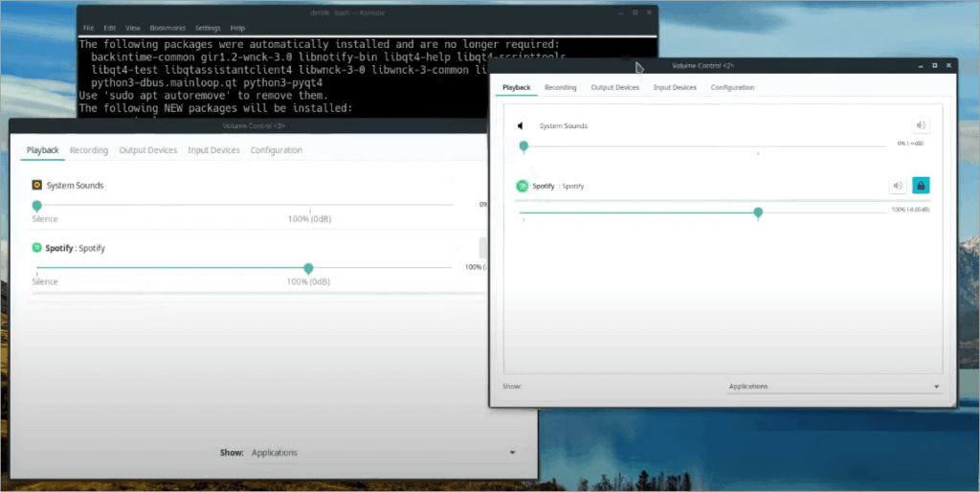
Task: Toggle Spotify channel lock in Volume Control <2>
Action: 921,186
